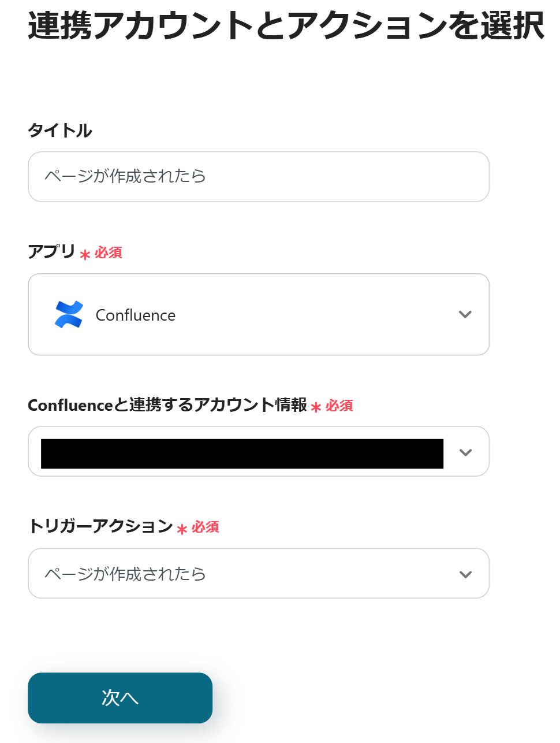Click the Confluenceと連携するアカウント情報 label
The image size is (560, 743).
[167, 405]
